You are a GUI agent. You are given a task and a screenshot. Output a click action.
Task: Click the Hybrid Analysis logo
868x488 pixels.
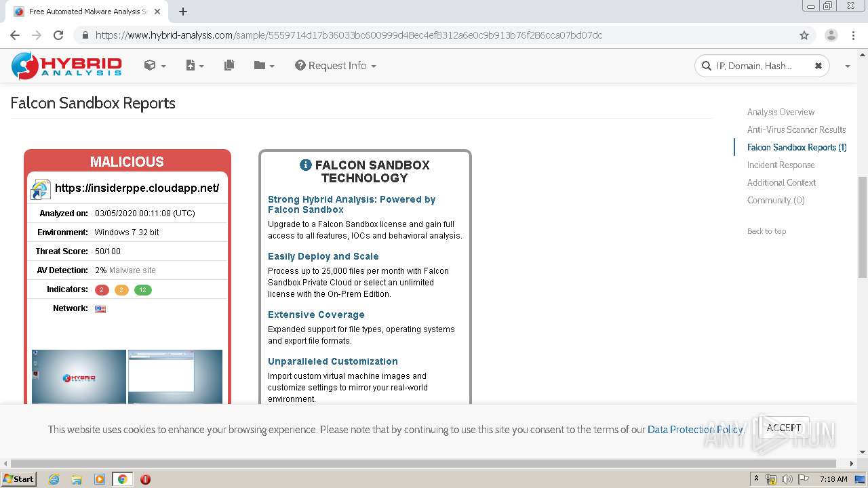pyautogui.click(x=66, y=66)
